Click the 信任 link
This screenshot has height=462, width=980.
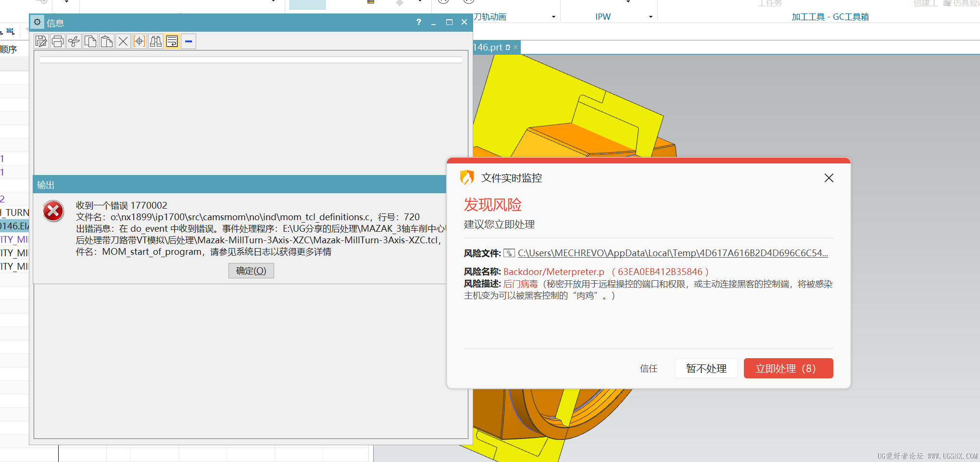(x=648, y=368)
